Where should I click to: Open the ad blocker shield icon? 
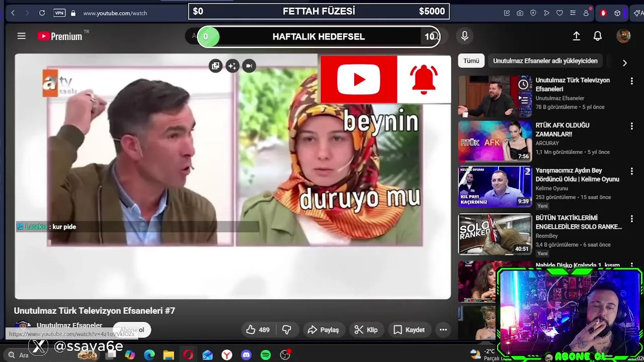(x=533, y=13)
